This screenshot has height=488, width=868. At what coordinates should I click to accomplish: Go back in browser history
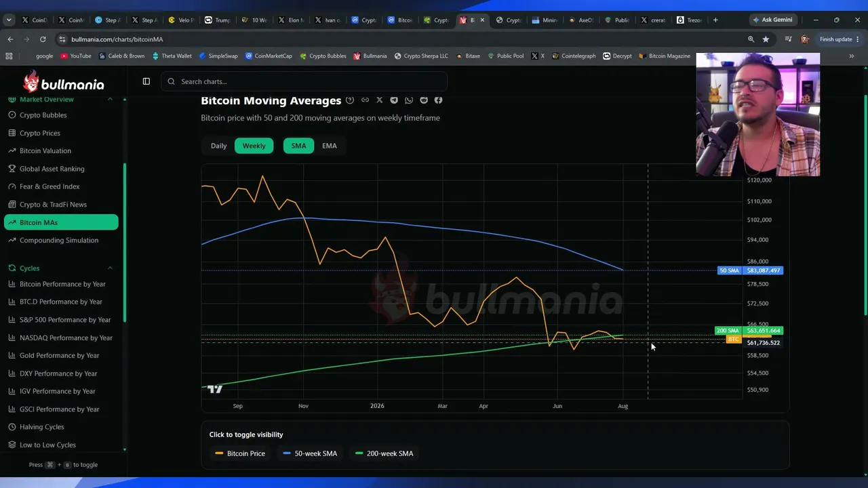10,39
